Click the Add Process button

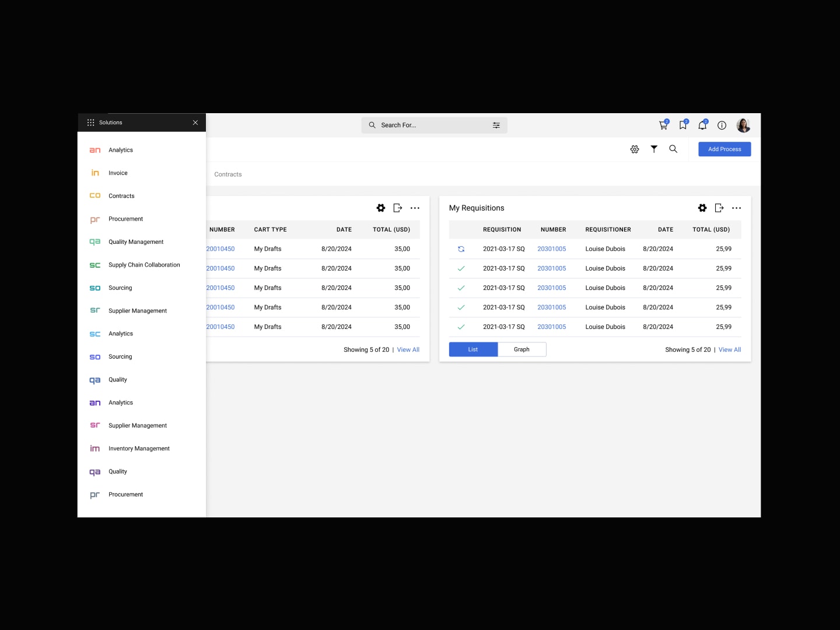coord(724,149)
